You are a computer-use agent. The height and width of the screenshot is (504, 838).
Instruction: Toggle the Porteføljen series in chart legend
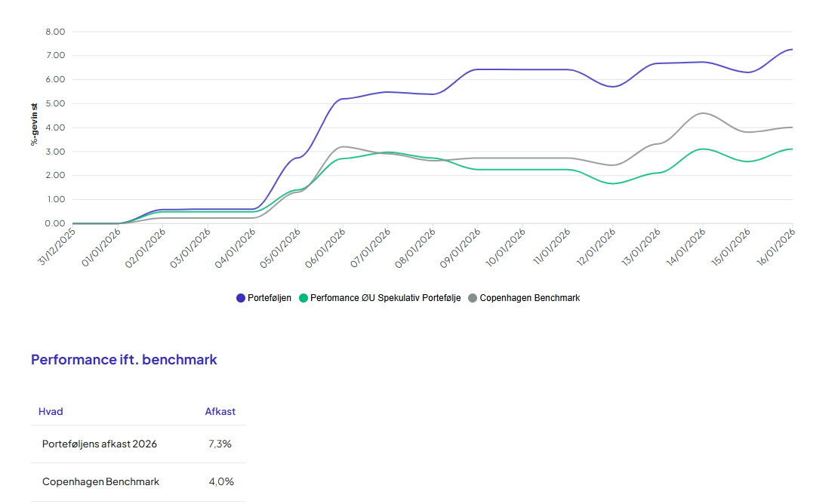pos(269,298)
